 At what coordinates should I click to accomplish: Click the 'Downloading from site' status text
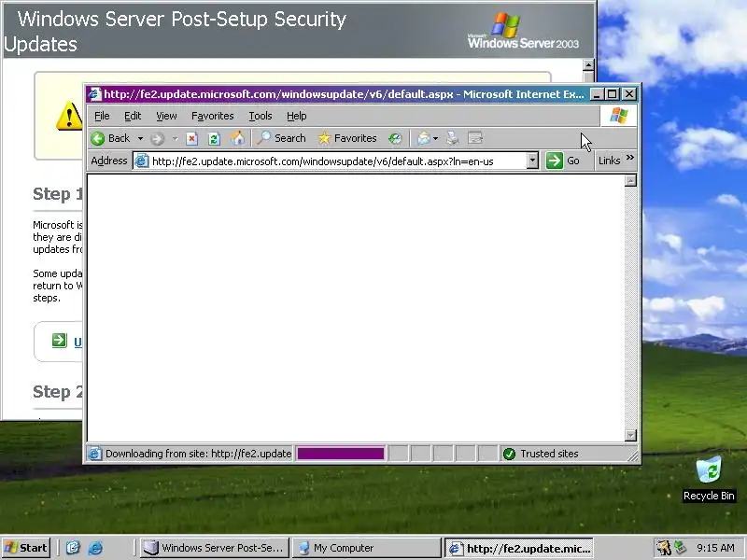(198, 454)
